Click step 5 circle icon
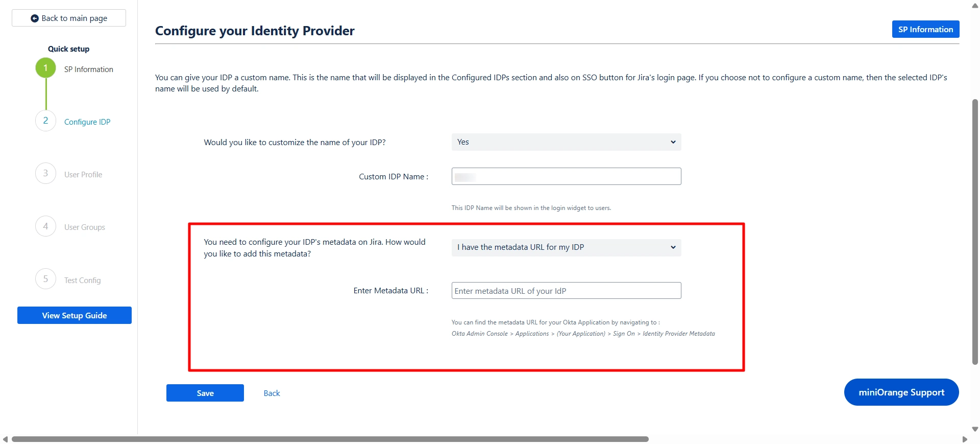This screenshot has width=980, height=444. (x=45, y=279)
